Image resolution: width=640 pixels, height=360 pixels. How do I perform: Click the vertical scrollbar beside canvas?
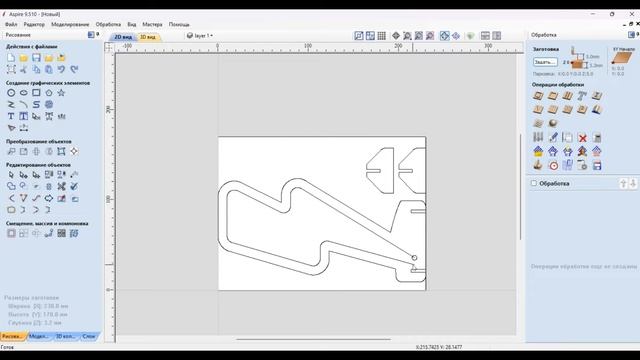pos(520,187)
